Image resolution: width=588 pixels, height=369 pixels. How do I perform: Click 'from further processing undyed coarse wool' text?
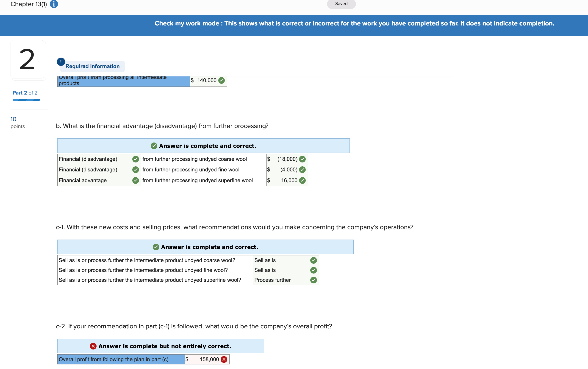coord(195,159)
